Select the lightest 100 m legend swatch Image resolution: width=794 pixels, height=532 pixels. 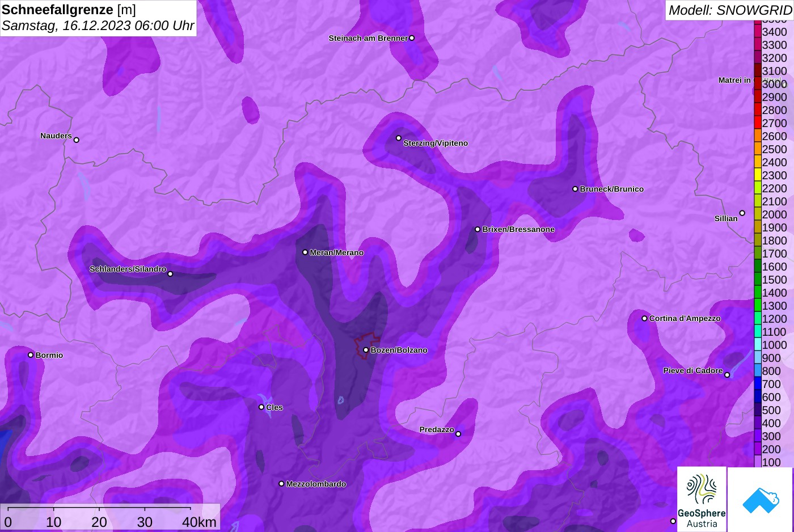[757, 461]
